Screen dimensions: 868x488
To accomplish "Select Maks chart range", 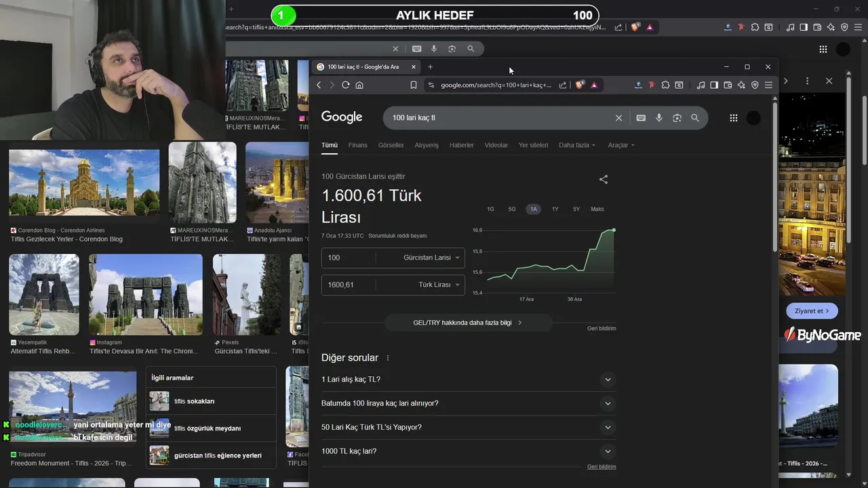I will (597, 209).
